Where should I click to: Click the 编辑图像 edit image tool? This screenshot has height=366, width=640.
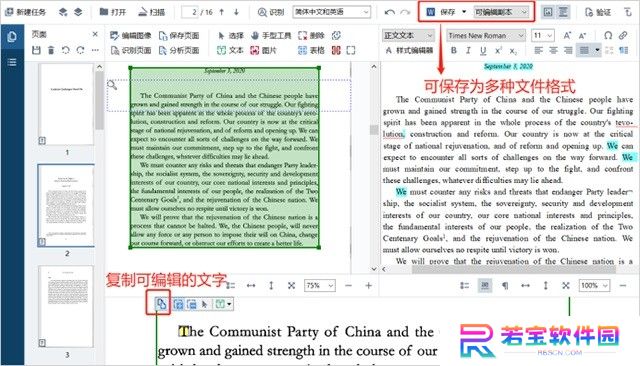131,36
